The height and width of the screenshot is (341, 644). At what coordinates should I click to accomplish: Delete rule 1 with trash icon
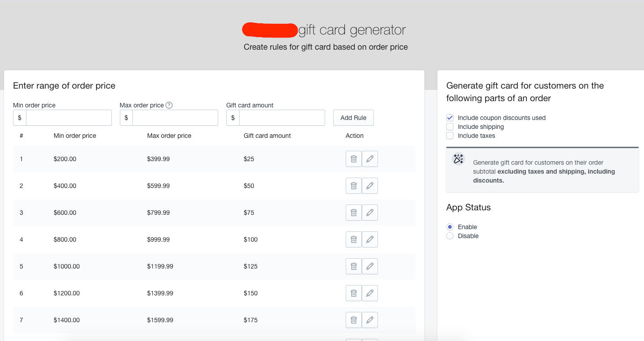[353, 159]
